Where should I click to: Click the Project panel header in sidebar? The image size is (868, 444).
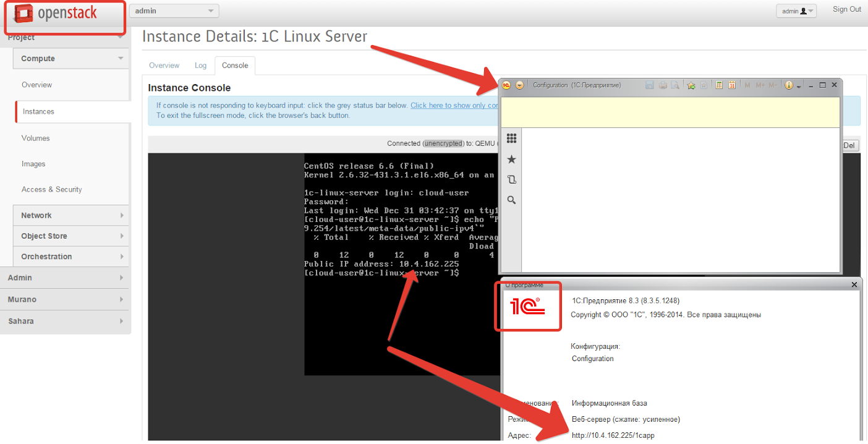coord(64,37)
